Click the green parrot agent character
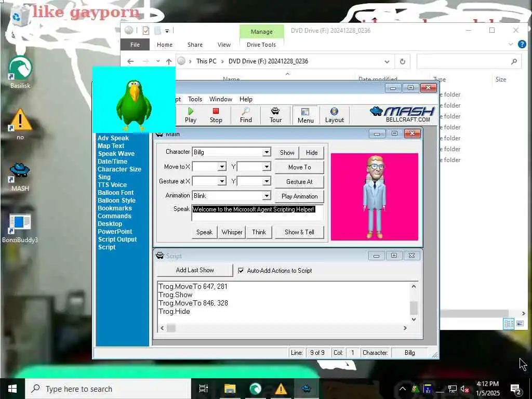Viewport: 532px width, 399px height. 134,105
